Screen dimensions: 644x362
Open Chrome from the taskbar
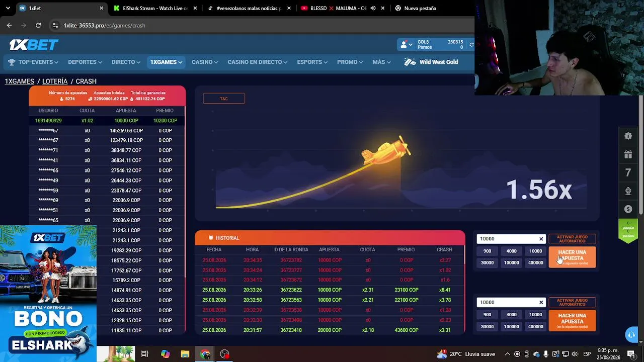(x=205, y=354)
